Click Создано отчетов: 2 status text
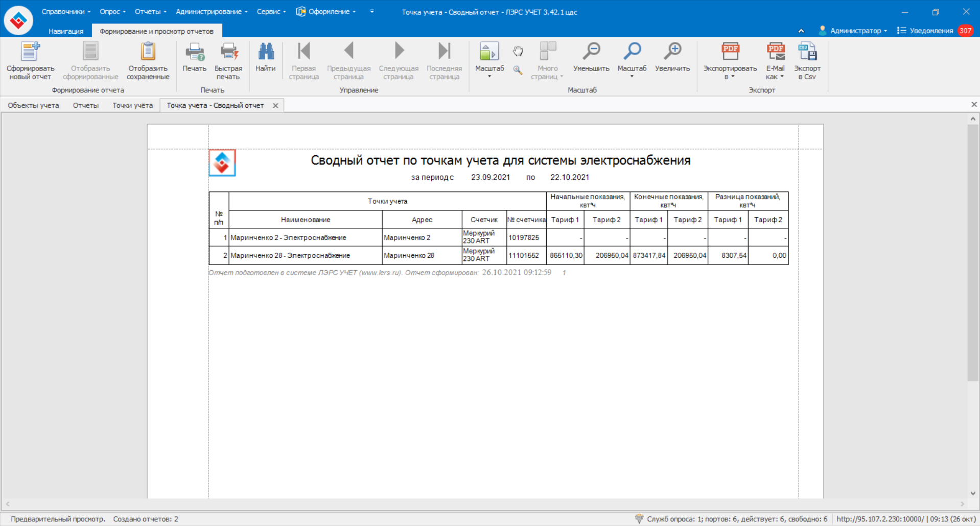This screenshot has height=526, width=980. point(146,519)
